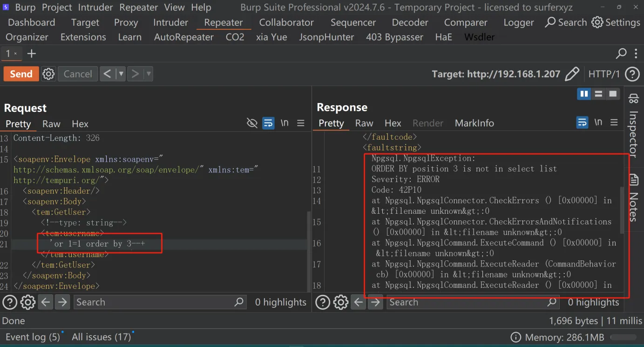This screenshot has width=644, height=347.
Task: Select combined tabbed layout view
Action: point(613,94)
